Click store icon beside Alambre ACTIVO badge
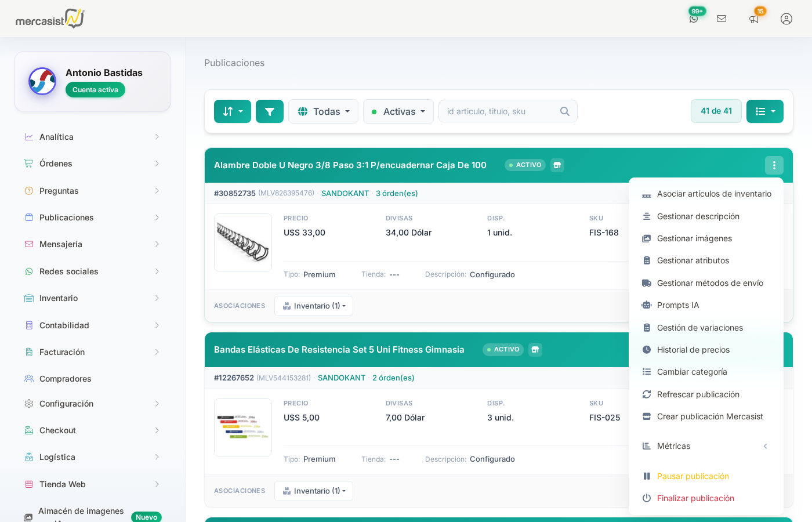The width and height of the screenshot is (812, 522). point(557,165)
